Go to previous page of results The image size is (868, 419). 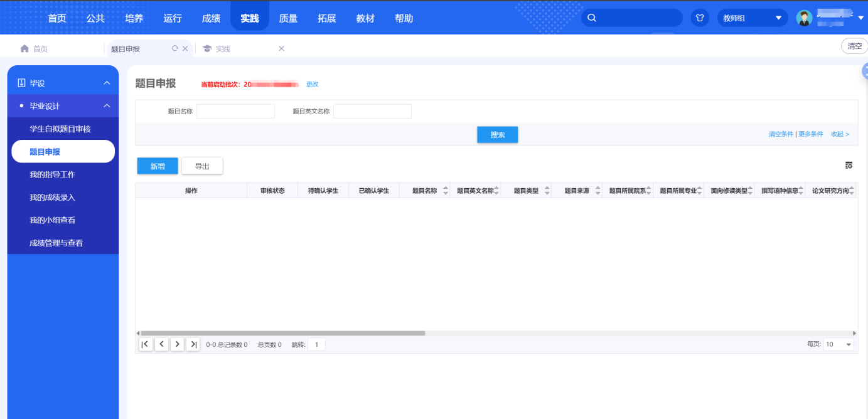click(x=161, y=344)
